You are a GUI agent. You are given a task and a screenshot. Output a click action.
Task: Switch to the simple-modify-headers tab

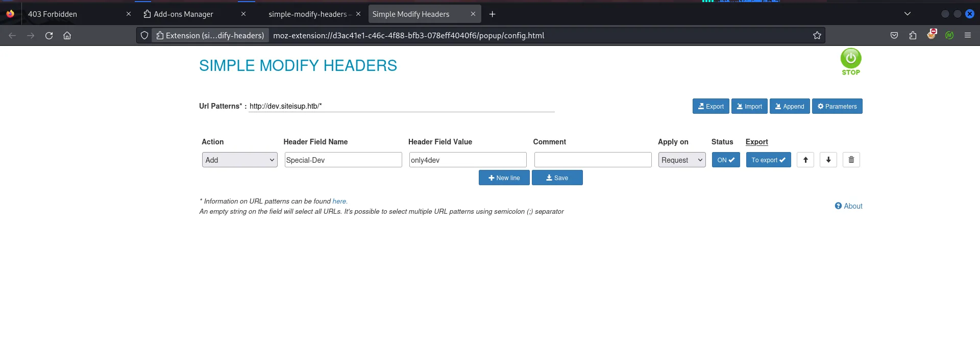coord(308,14)
